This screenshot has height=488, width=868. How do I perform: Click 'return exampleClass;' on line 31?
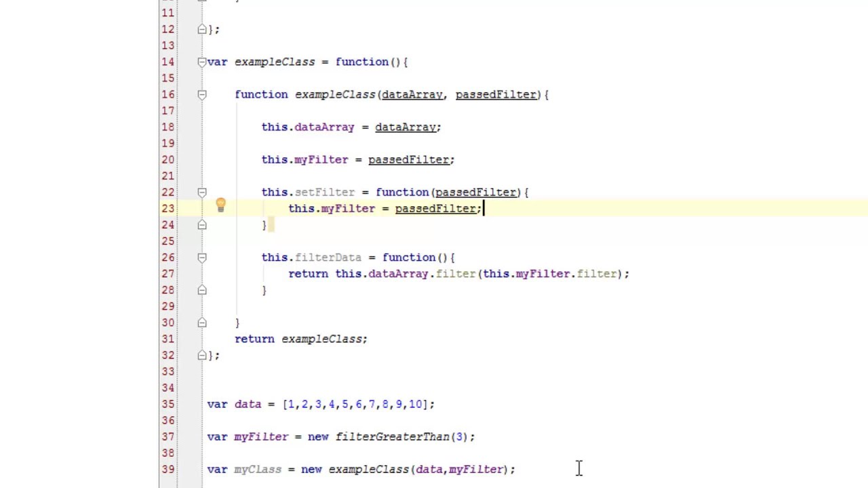pos(301,339)
